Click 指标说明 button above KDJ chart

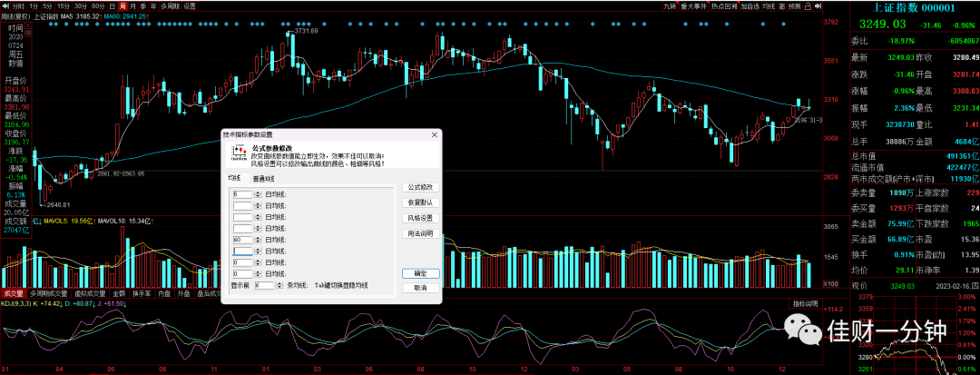tap(806, 304)
